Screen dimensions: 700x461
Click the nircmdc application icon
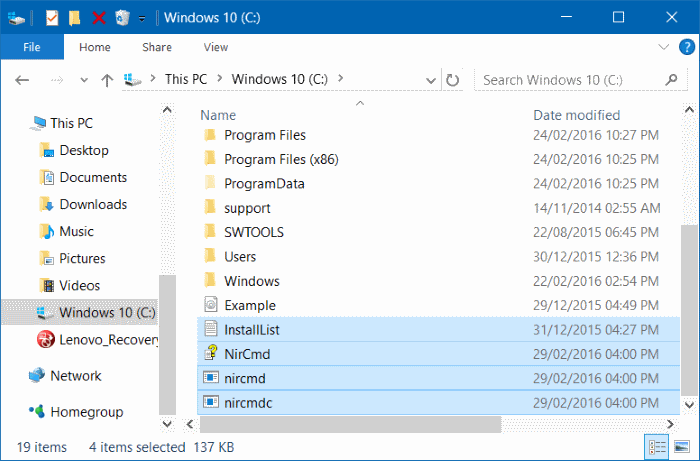pyautogui.click(x=211, y=402)
